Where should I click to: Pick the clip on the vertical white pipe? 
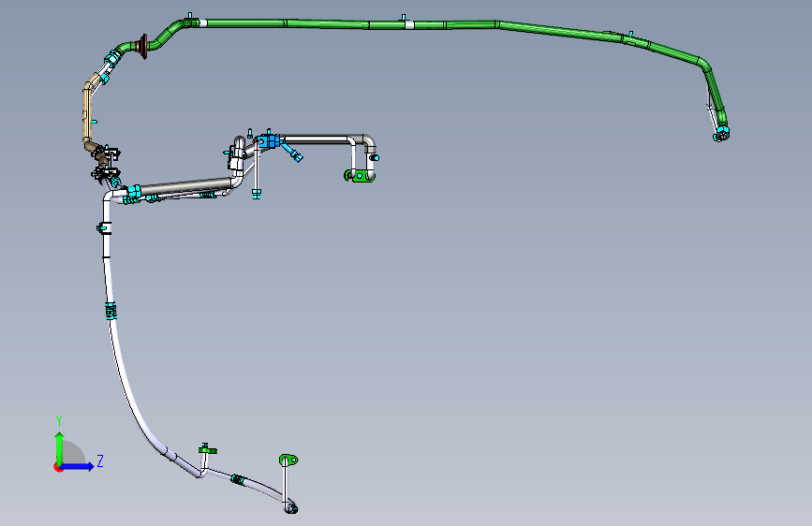tap(104, 227)
